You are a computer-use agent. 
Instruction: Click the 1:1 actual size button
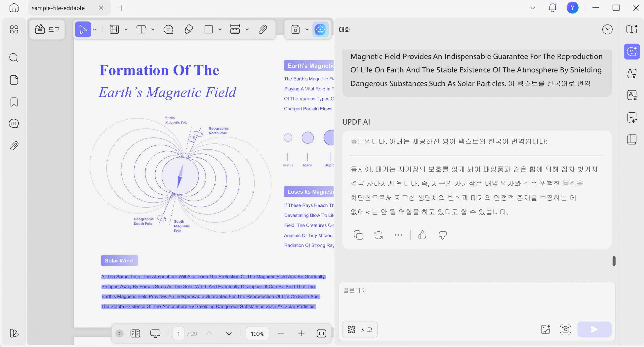pos(321,333)
